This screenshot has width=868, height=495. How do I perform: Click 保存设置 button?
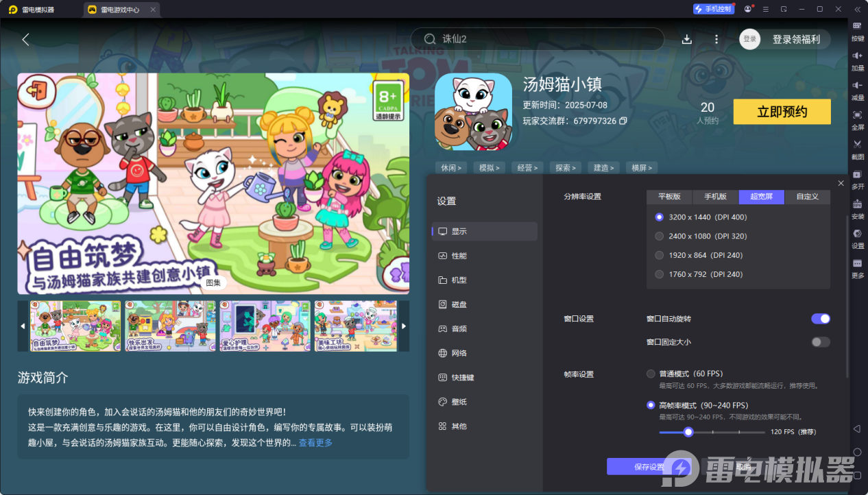point(649,467)
